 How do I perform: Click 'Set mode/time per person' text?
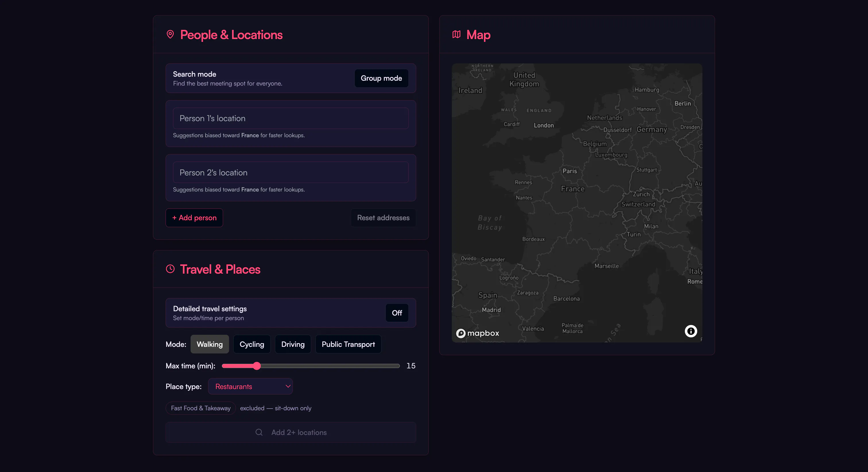pos(208,318)
